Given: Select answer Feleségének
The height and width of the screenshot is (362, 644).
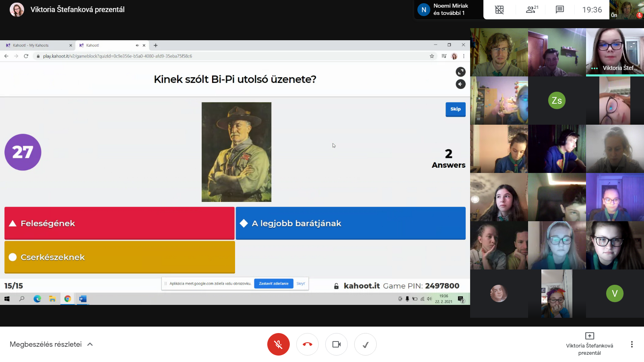Looking at the screenshot, I should (120, 223).
